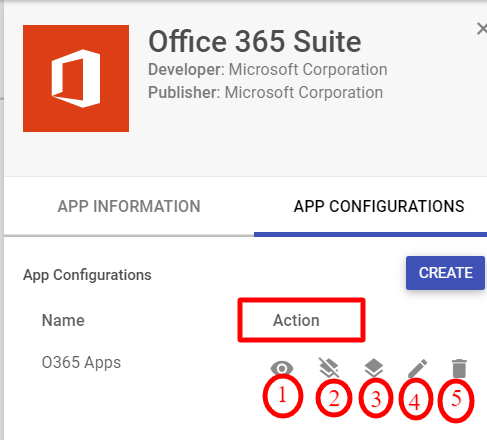Click the Developer: Microsoft Corporation text
Screen dimensions: 487x440
click(x=268, y=70)
